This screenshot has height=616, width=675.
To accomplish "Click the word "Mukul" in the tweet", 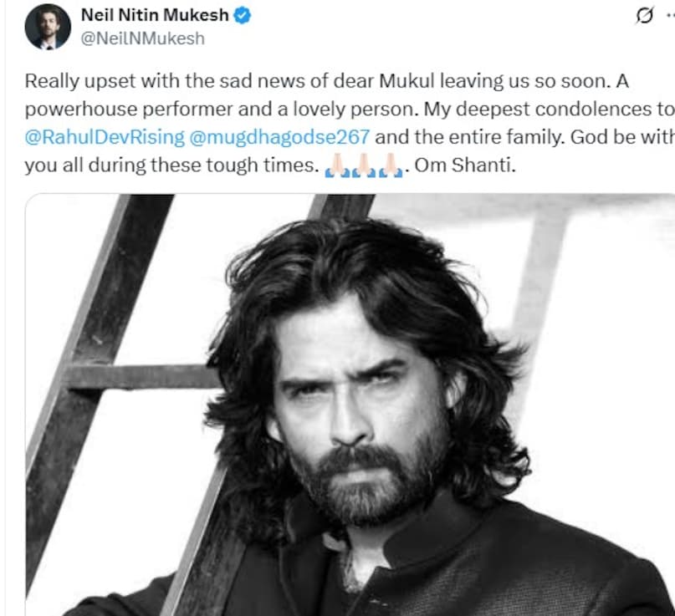I will point(407,81).
